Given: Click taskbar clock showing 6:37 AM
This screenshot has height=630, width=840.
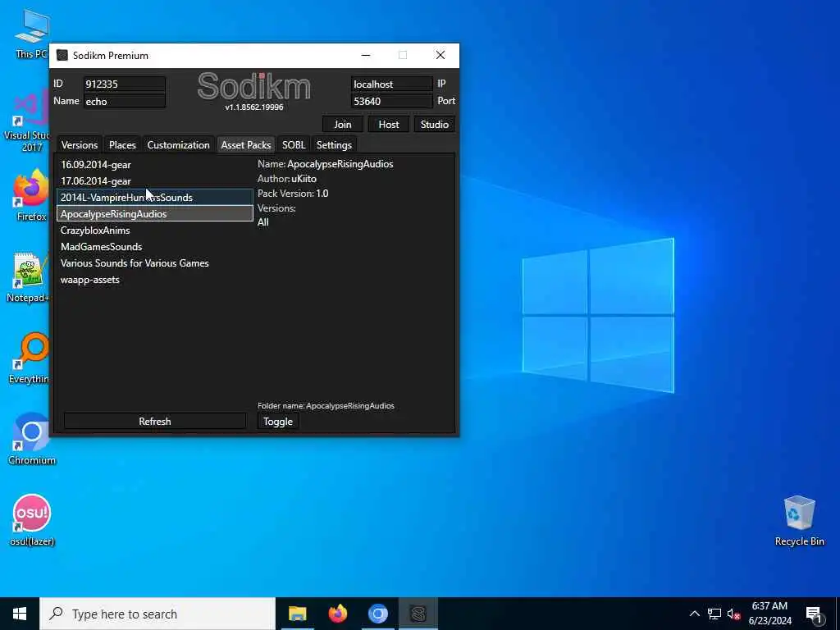Looking at the screenshot, I should [769, 614].
